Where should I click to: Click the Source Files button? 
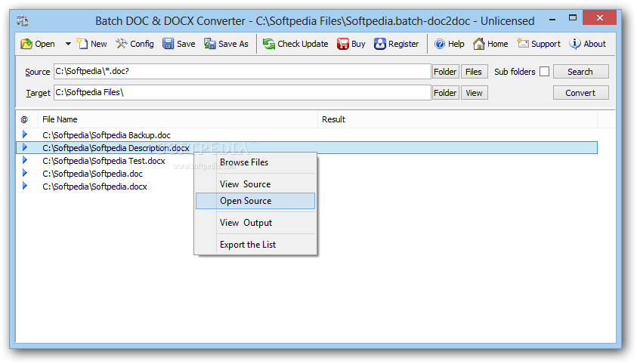474,72
